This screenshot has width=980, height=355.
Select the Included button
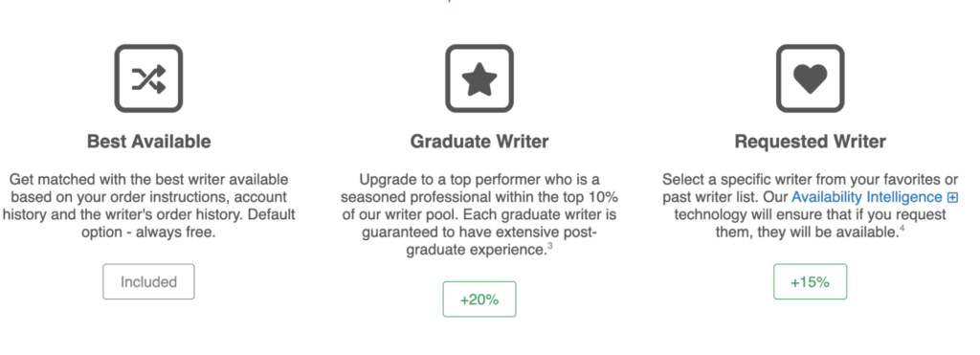click(x=148, y=282)
